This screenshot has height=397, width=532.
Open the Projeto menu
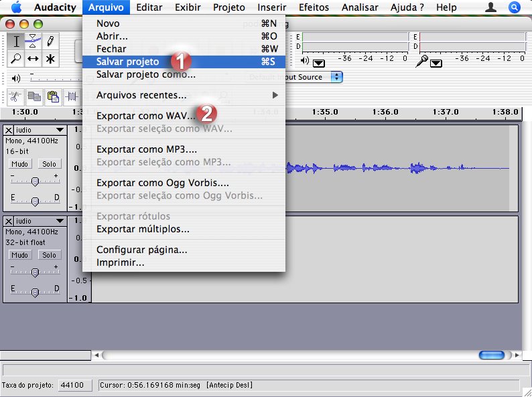click(x=229, y=7)
